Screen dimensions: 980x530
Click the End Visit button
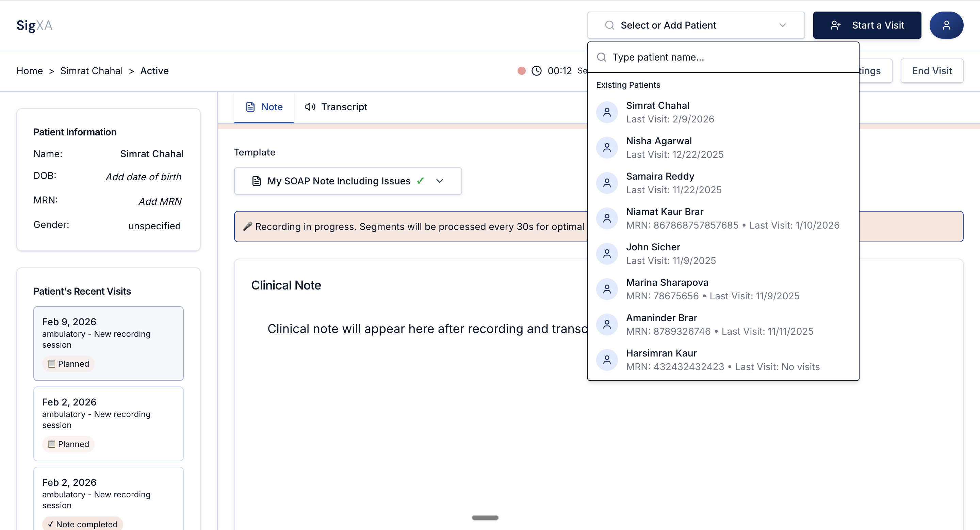coord(932,71)
